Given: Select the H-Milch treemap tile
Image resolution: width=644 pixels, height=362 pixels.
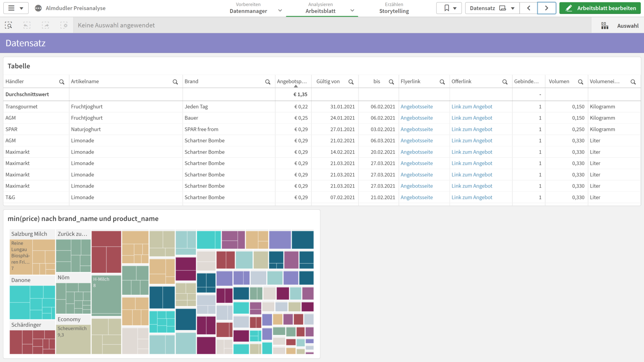Looking at the screenshot, I should click(106, 295).
